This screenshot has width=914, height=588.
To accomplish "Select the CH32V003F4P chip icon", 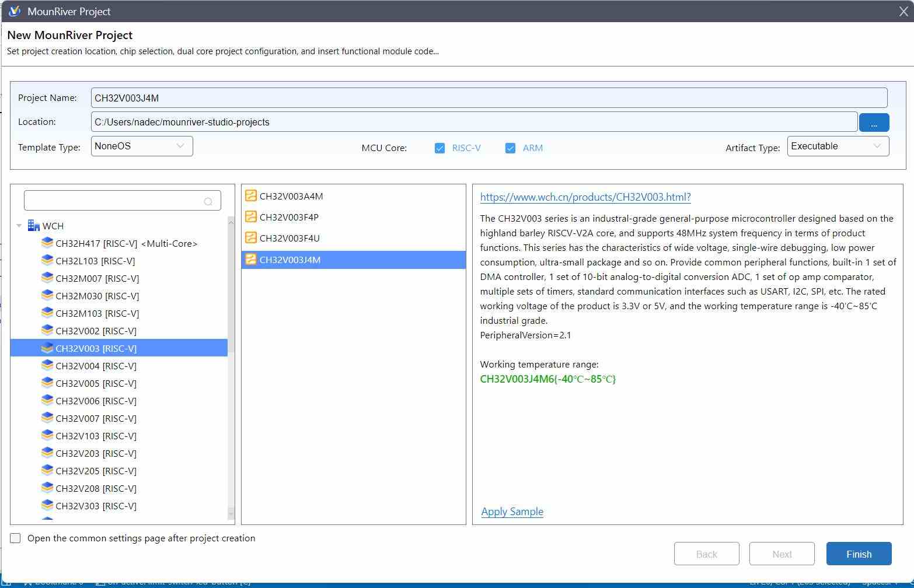I will point(251,217).
